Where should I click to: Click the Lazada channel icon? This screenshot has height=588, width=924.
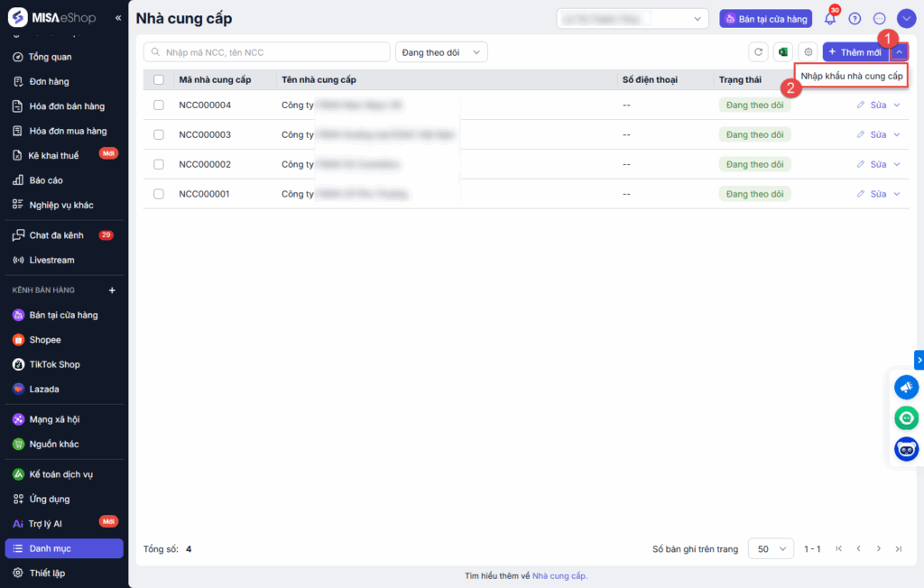click(18, 390)
